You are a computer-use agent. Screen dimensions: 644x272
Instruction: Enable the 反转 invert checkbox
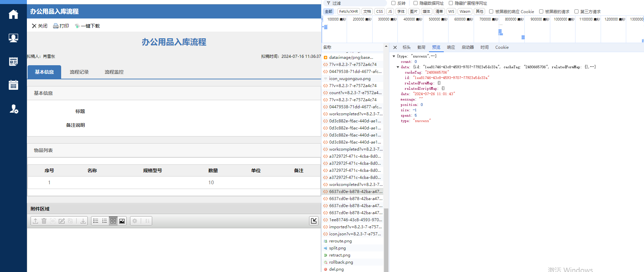click(393, 3)
